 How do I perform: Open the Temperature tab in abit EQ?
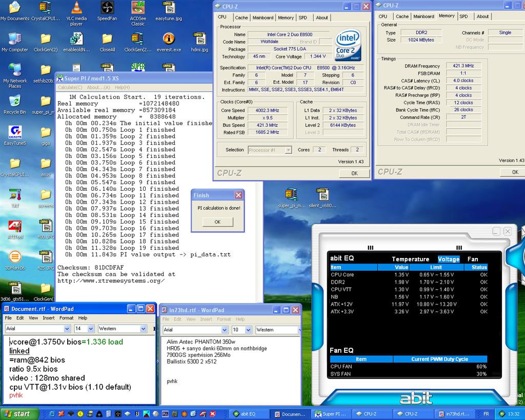pyautogui.click(x=410, y=259)
